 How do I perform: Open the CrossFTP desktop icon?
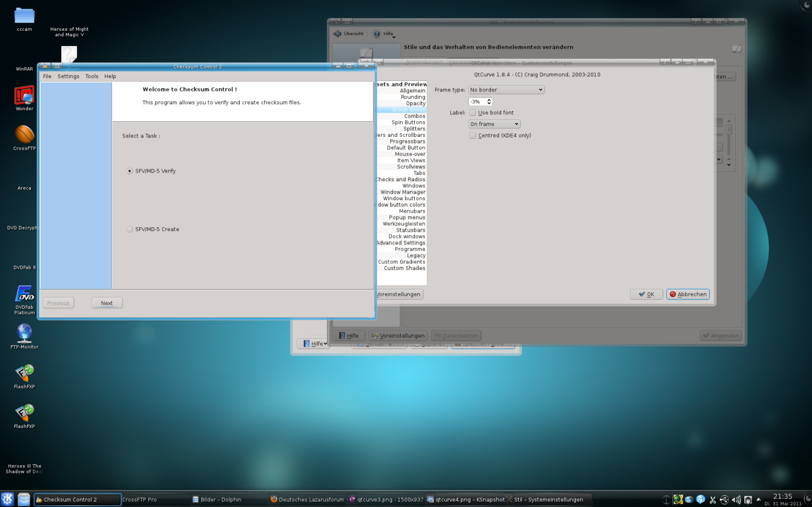pyautogui.click(x=24, y=135)
